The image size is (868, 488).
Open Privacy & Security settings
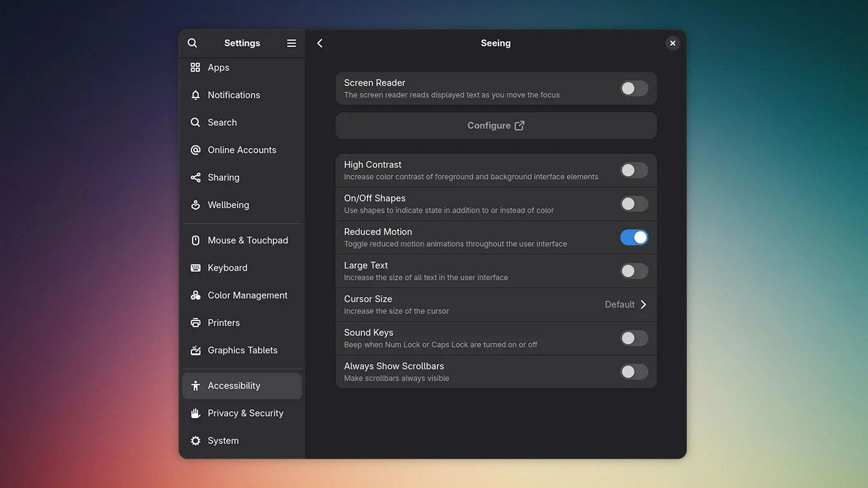[245, 413]
